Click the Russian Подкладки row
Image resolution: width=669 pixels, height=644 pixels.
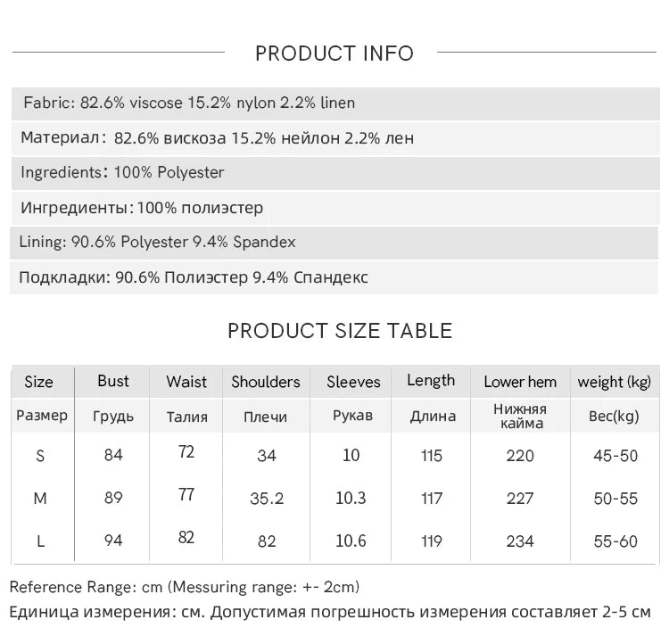tap(194, 277)
